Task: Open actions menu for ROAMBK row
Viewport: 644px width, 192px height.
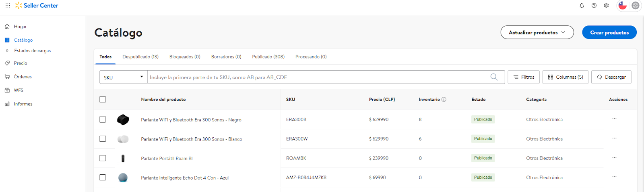Action: point(615,157)
